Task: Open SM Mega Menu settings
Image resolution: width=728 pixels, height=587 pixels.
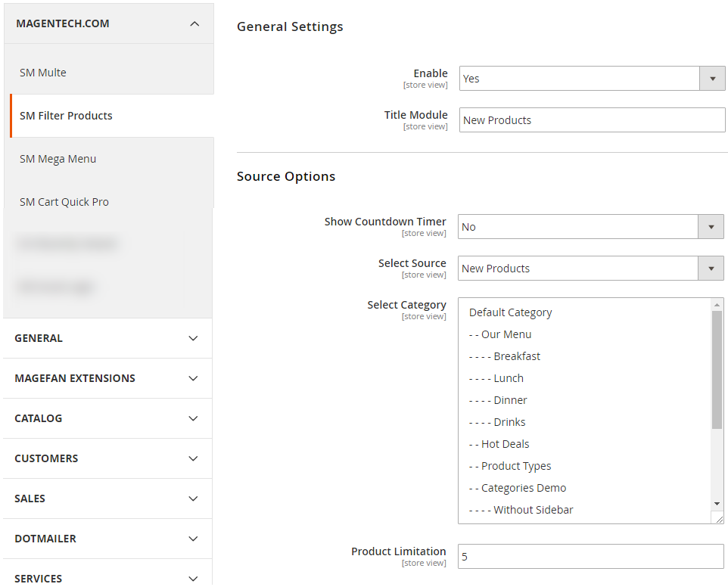Action: [x=58, y=159]
